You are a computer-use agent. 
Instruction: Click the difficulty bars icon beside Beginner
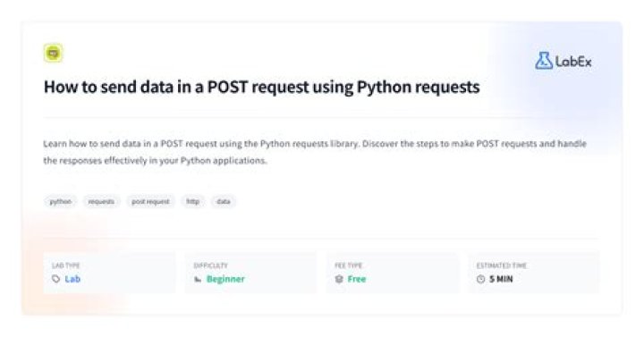click(198, 279)
